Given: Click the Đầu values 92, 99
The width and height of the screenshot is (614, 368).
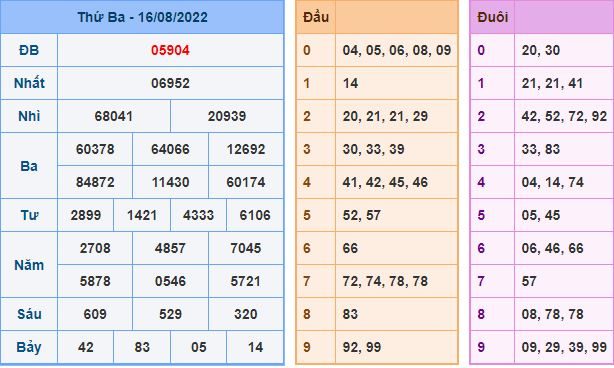Looking at the screenshot, I should pos(361,347).
